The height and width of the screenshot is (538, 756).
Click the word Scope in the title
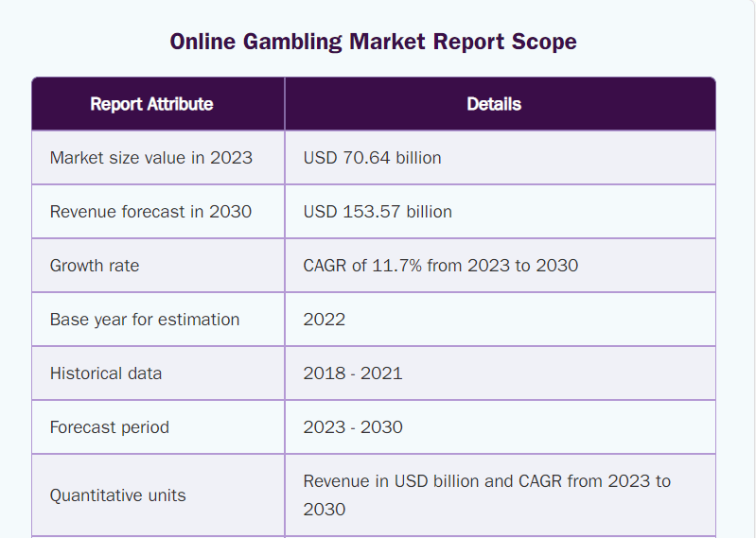544,42
